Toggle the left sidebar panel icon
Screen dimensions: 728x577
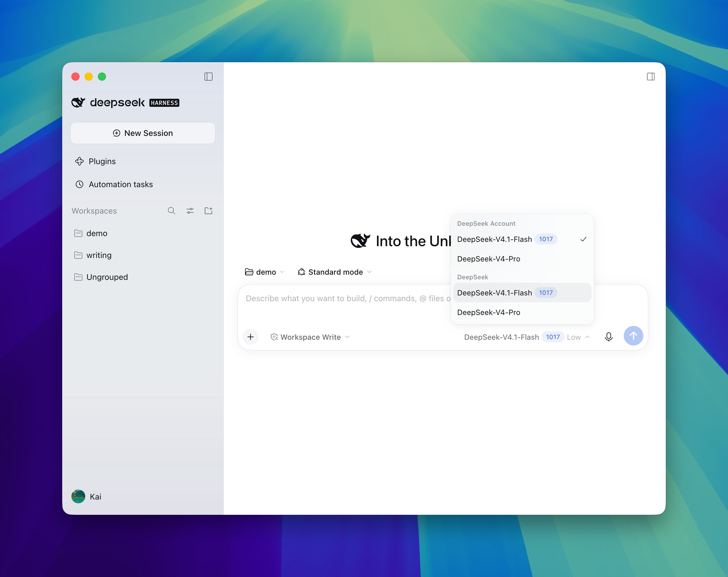208,77
